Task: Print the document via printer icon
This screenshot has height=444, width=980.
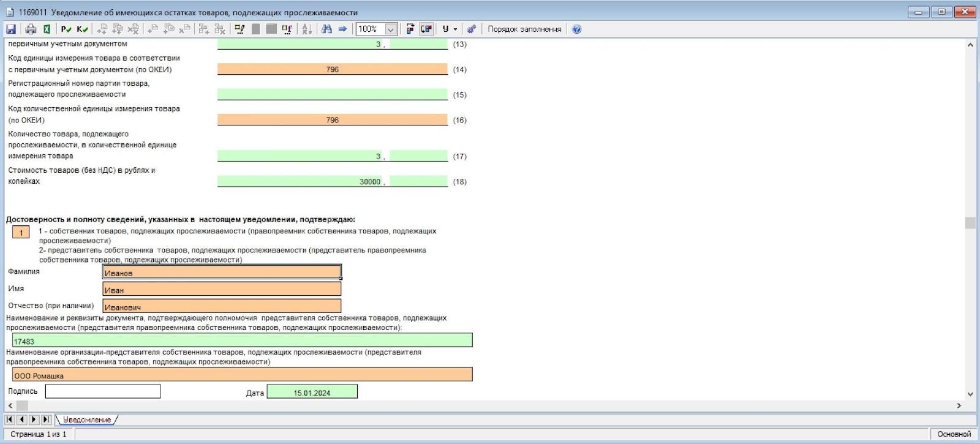Action: click(31, 29)
